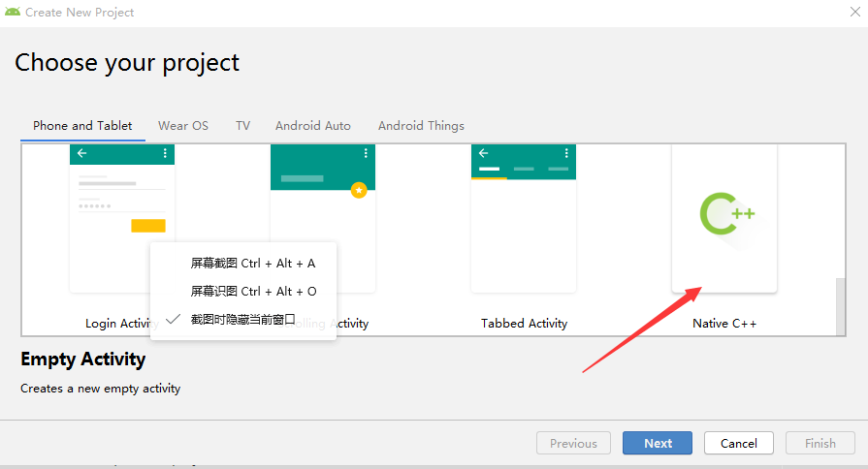868x469 pixels.
Task: Click the green C++ logo icon
Action: coord(726,213)
